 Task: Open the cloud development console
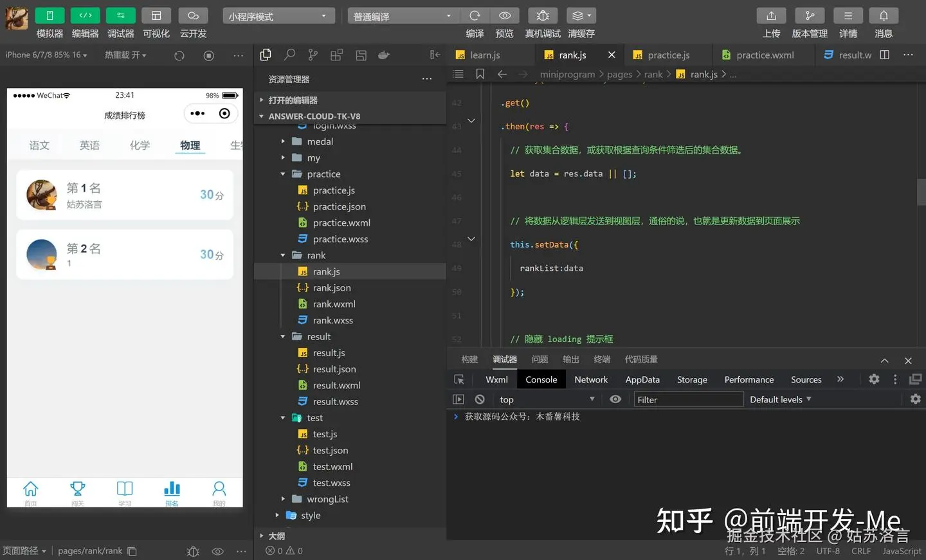(x=193, y=16)
